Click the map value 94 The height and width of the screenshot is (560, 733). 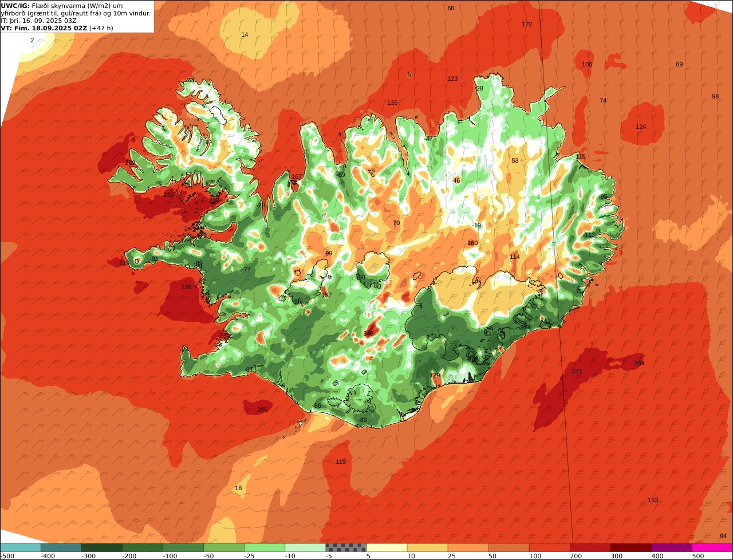click(723, 536)
